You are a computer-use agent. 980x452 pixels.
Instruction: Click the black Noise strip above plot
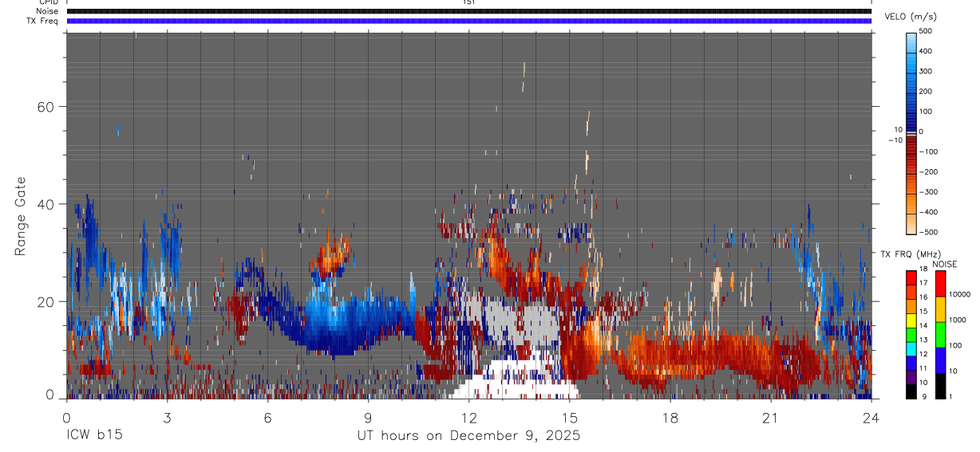pyautogui.click(x=468, y=11)
